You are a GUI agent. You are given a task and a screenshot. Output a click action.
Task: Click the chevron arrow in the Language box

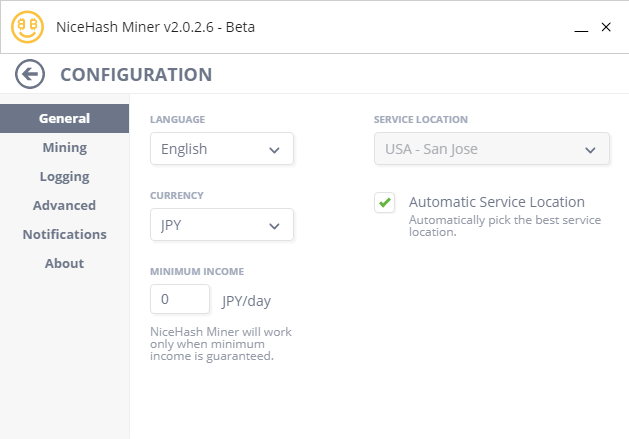(274, 150)
